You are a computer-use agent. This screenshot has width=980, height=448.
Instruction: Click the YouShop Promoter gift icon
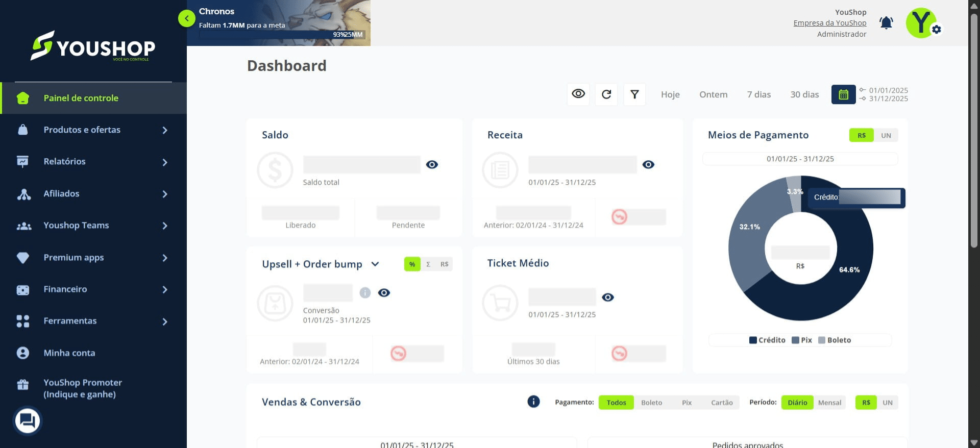pos(23,385)
